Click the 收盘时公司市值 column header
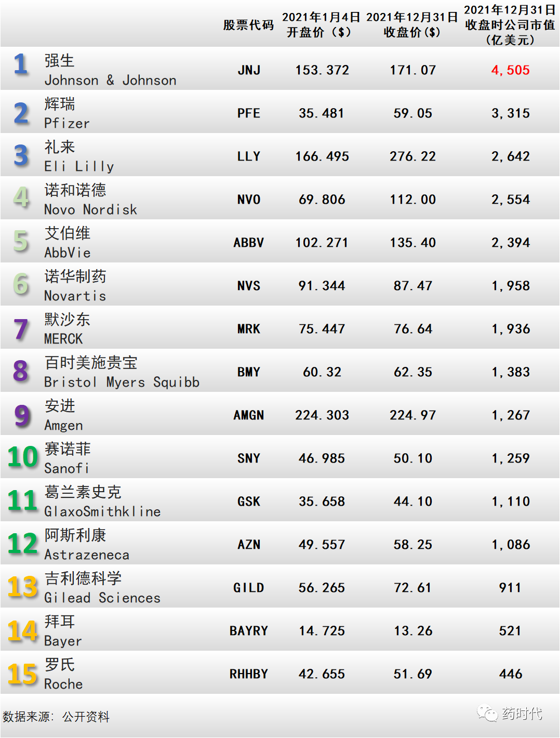 [x=510, y=25]
